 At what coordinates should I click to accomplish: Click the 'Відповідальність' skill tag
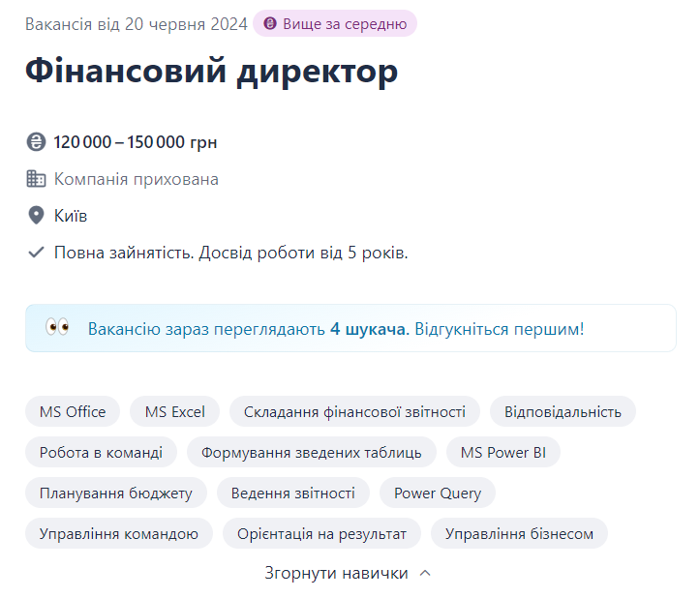click(x=563, y=411)
